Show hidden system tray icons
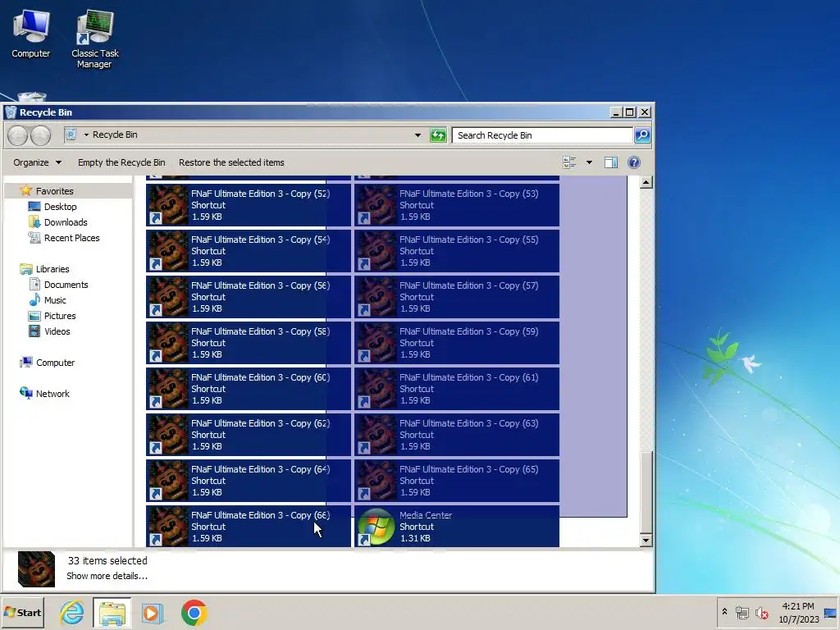The height and width of the screenshot is (630, 840). click(x=724, y=611)
